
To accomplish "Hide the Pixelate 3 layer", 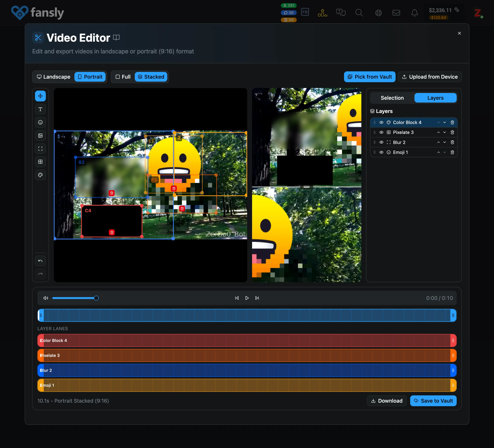I will tap(381, 132).
